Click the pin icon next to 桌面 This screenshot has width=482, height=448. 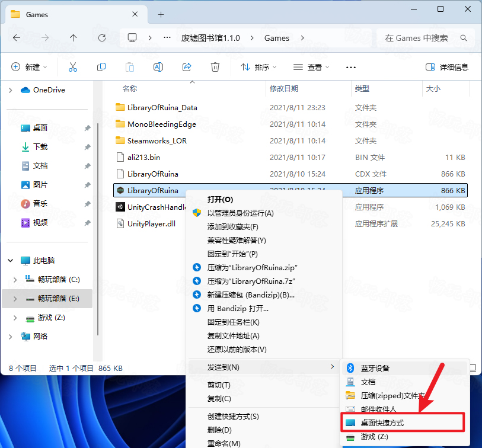click(87, 128)
